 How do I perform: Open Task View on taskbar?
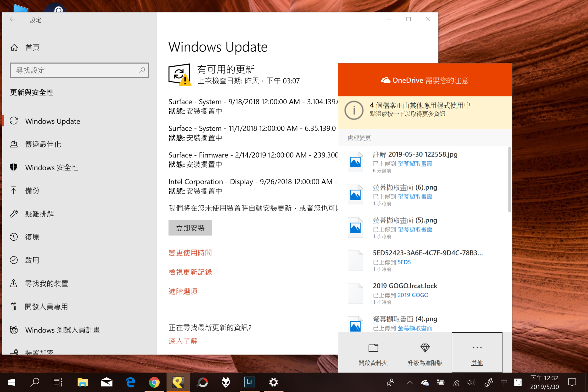point(58,382)
